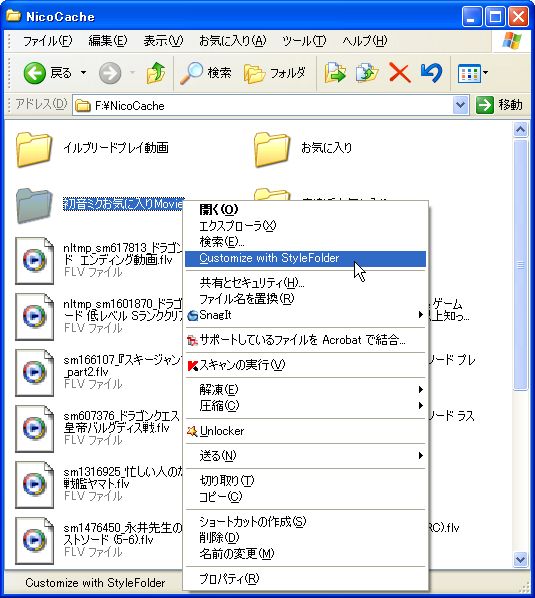Viewport: 535px width, 598px height.
Task: Select プロパティ(R) at menu bottom
Action: [x=305, y=579]
